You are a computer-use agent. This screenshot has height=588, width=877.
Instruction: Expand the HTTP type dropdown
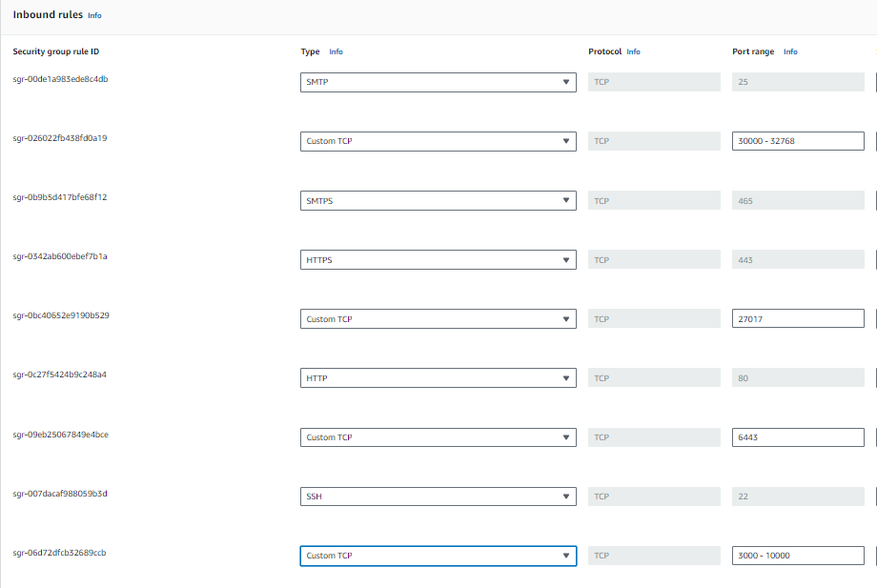click(438, 378)
